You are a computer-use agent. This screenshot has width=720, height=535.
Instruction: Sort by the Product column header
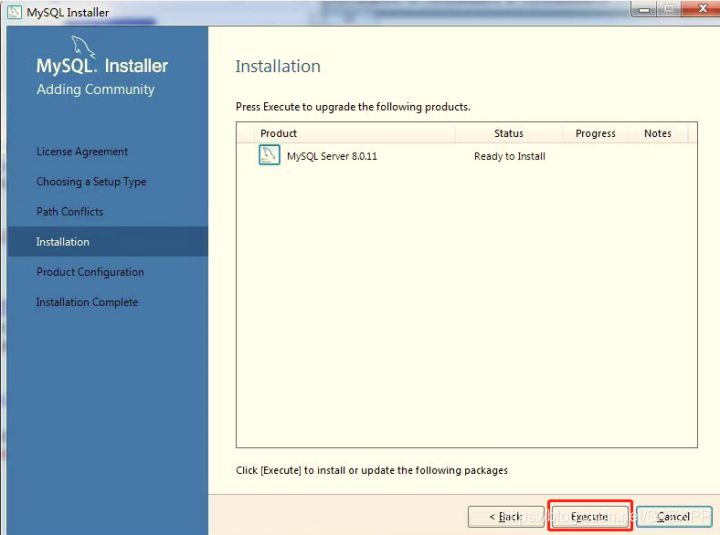(x=354, y=133)
